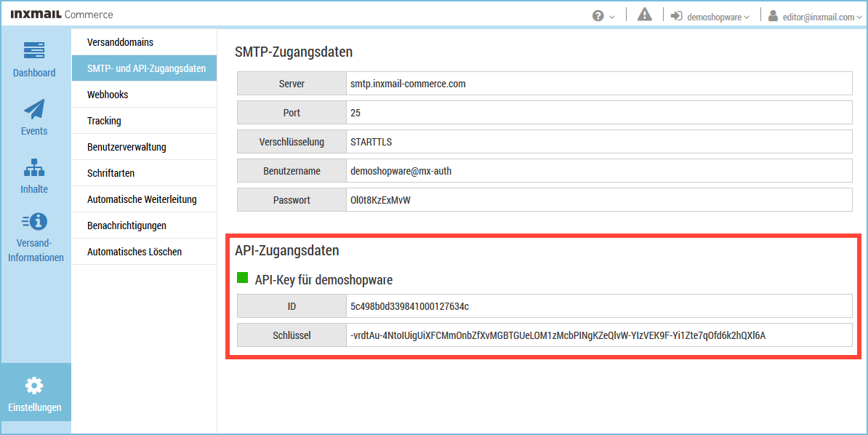Click the Schlüssel API key value field
This screenshot has height=435, width=868.
tap(599, 335)
